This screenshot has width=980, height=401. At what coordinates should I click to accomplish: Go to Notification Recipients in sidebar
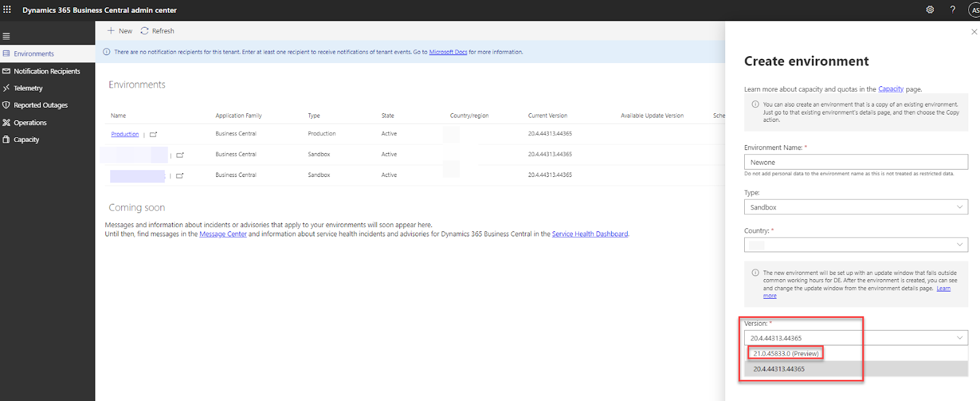tap(47, 71)
